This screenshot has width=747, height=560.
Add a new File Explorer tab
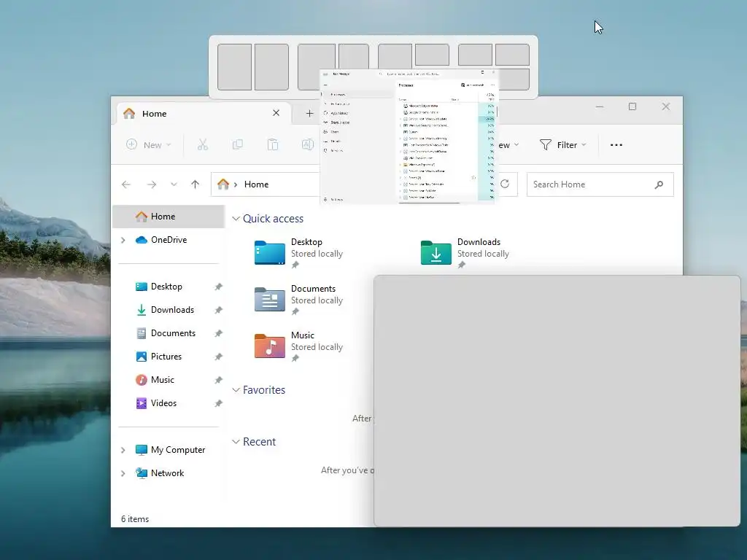coord(309,113)
